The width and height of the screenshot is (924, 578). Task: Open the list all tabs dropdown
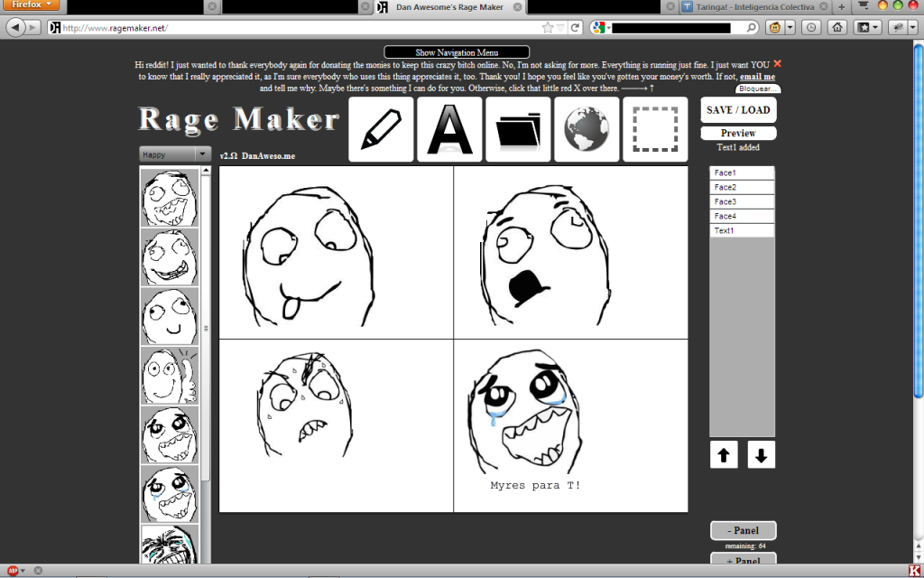click(864, 5)
